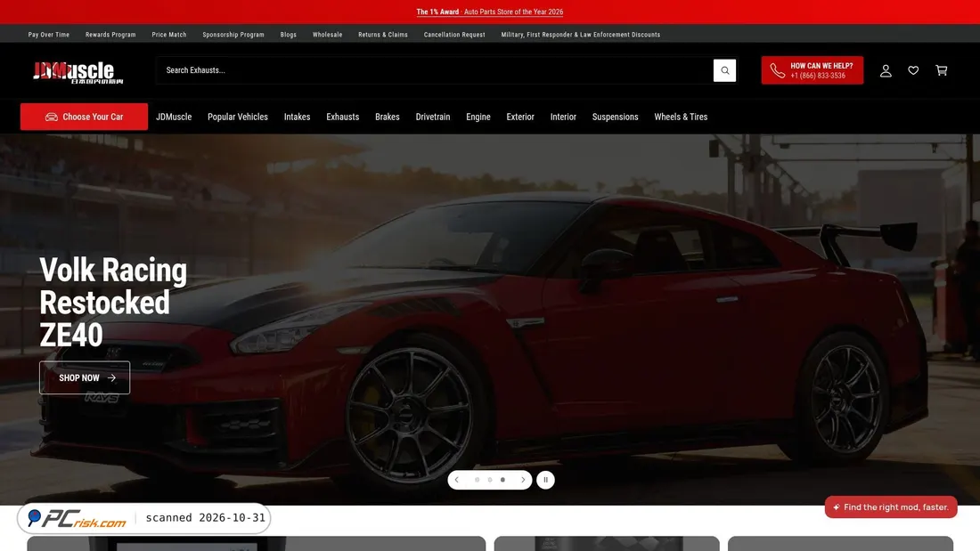Image resolution: width=980 pixels, height=551 pixels.
Task: Open the Exhausts menu
Action: [342, 117]
